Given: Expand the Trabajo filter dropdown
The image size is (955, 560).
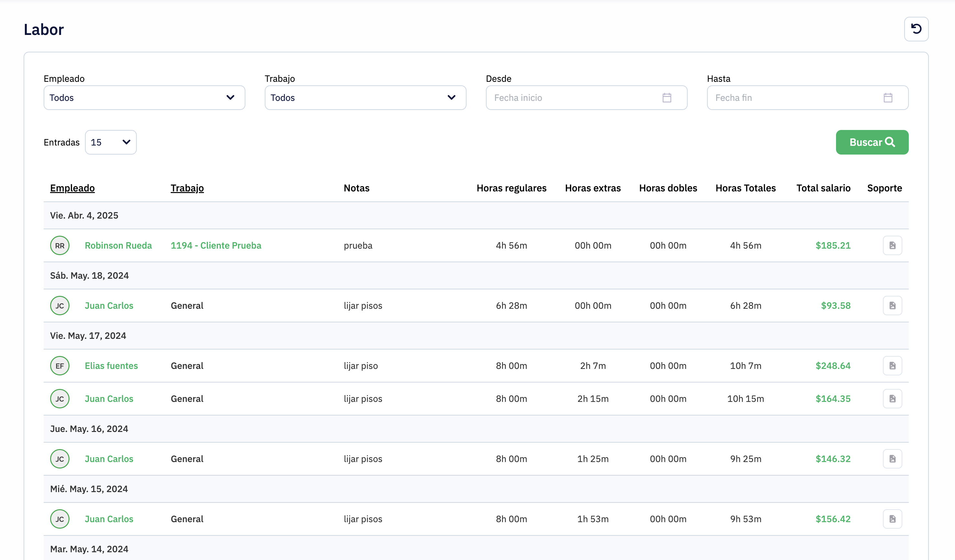Looking at the screenshot, I should coord(365,98).
